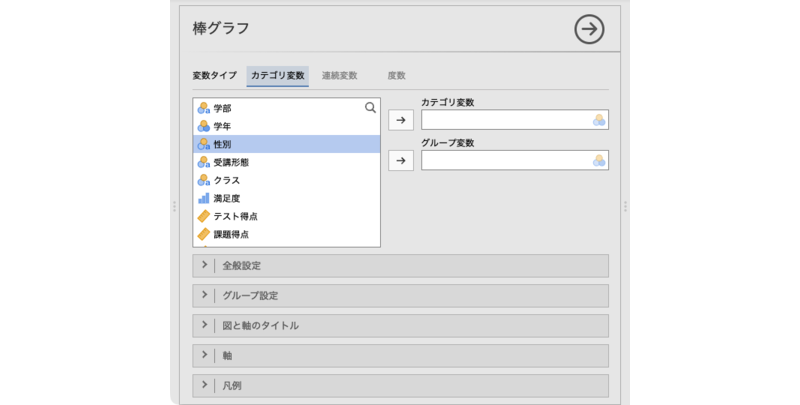Image resolution: width=800 pixels, height=405 pixels.
Task: Expand the 全般設定 section
Action: (x=400, y=266)
